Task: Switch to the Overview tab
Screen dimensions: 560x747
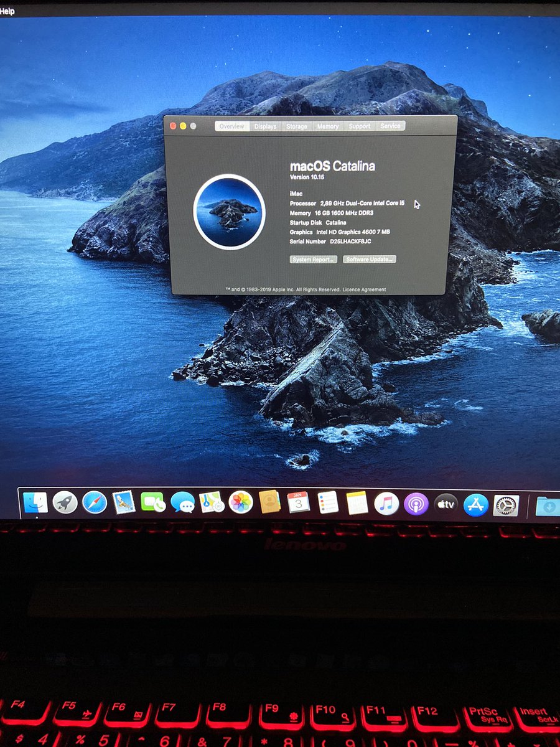Action: (231, 126)
